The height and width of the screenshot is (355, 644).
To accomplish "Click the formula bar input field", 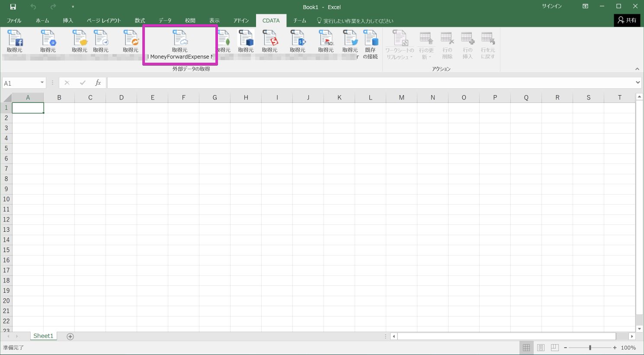I will 371,83.
